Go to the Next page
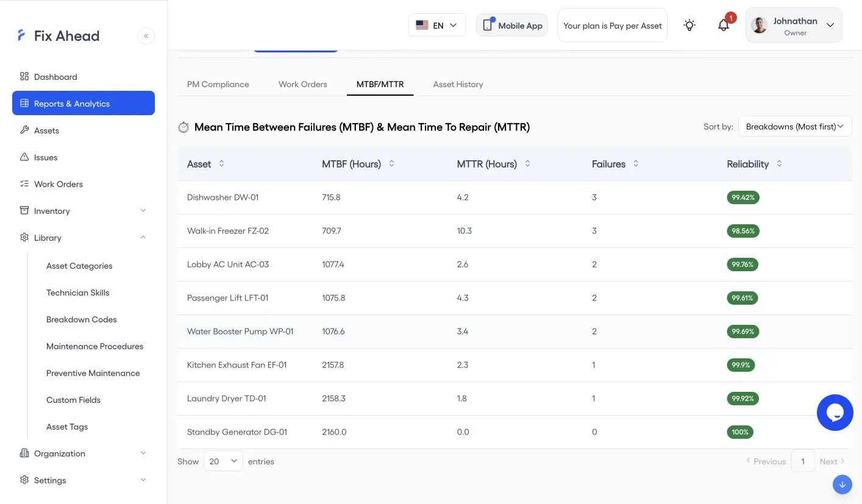The width and height of the screenshot is (862, 504). [832, 461]
